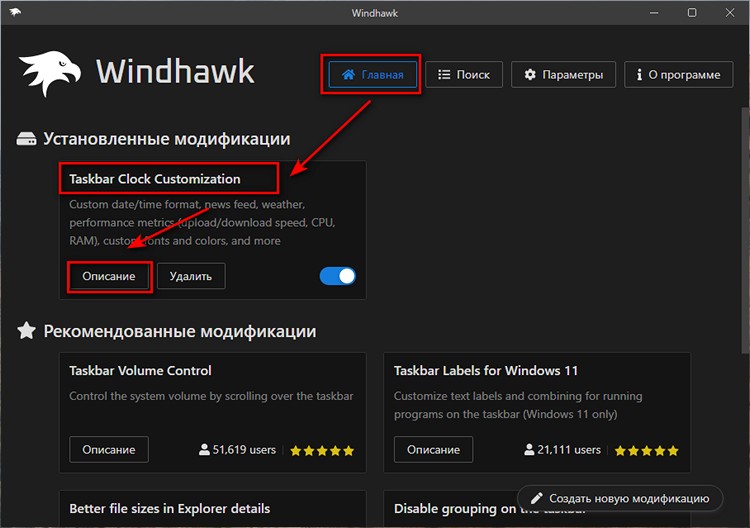This screenshot has height=528, width=750.
Task: Click star rating of Taskbar Labels for Windows 11
Action: point(647,451)
